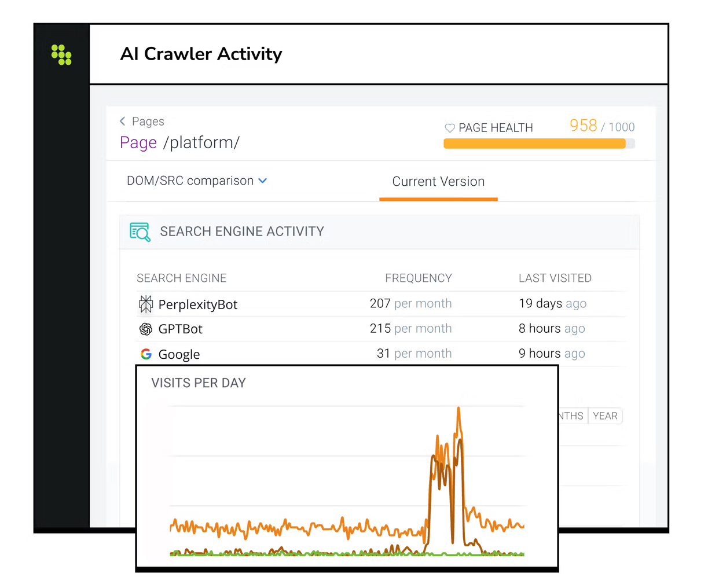719x588 pixels.
Task: Click the Search Engine Activity icon
Action: [x=140, y=231]
